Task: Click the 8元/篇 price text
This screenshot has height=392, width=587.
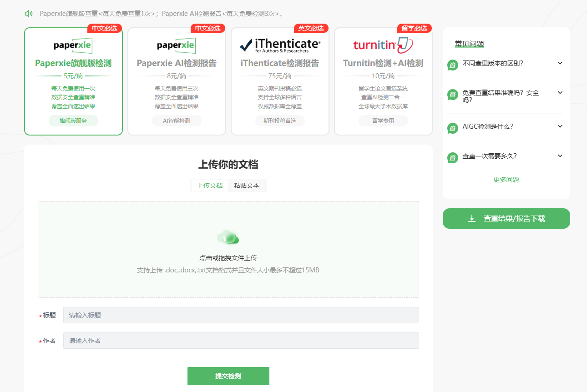Action: coord(177,76)
